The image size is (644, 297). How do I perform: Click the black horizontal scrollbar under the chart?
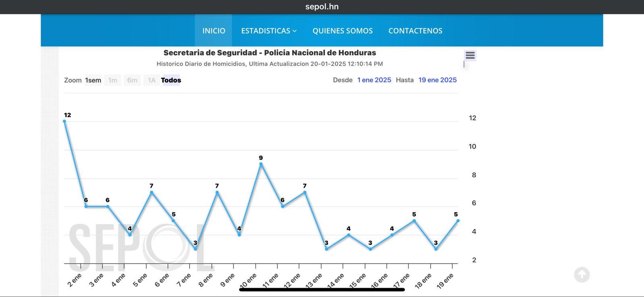click(322, 289)
